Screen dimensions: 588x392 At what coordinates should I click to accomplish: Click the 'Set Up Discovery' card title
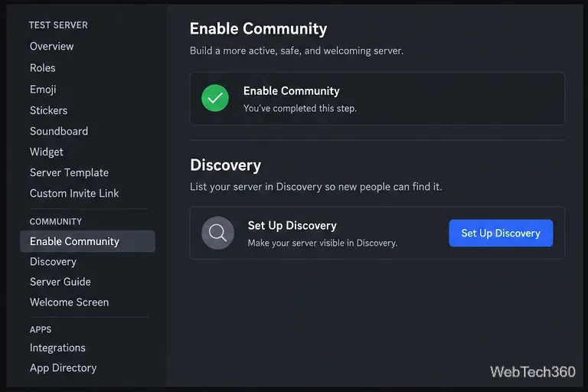pos(292,225)
